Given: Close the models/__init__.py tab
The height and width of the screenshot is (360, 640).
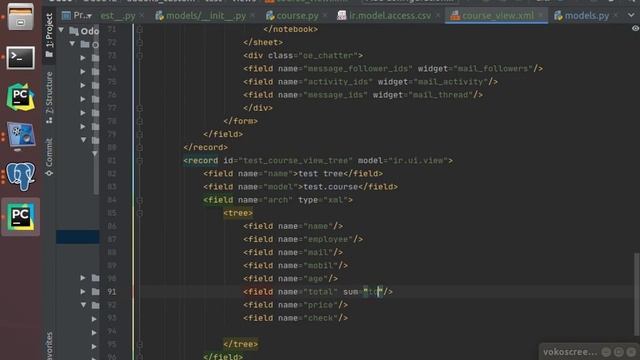Looking at the screenshot, I should click(x=253, y=16).
